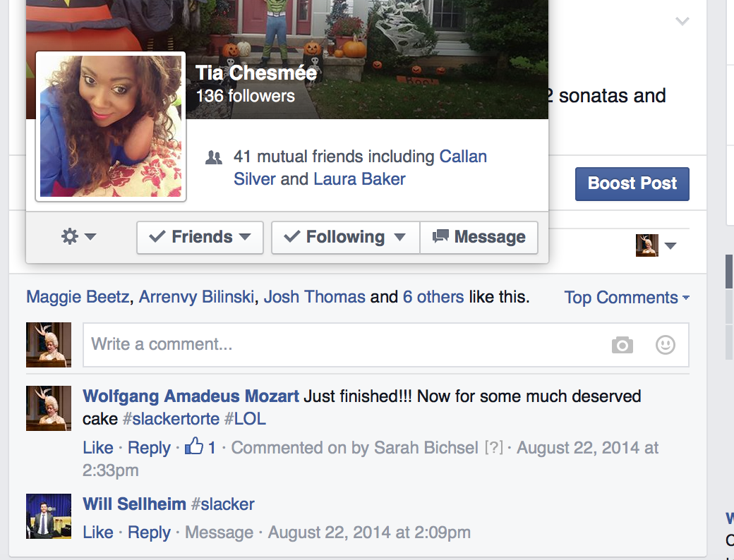This screenshot has width=734, height=560.
Task: Toggle the Following button
Action: pyautogui.click(x=345, y=237)
